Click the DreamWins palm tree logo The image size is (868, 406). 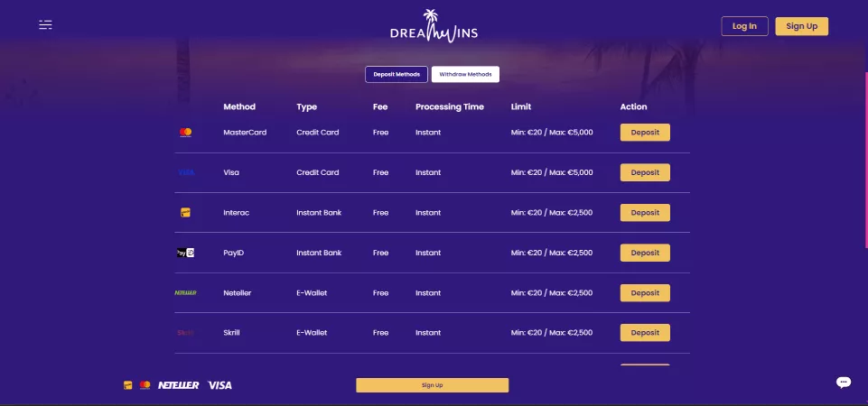click(434, 25)
